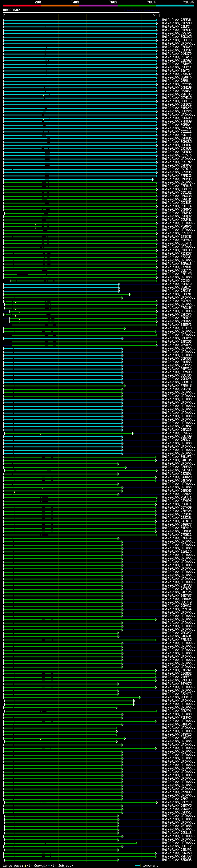
Task: Select UniRef100_Q8T059 entry
Action: [176, 507]
